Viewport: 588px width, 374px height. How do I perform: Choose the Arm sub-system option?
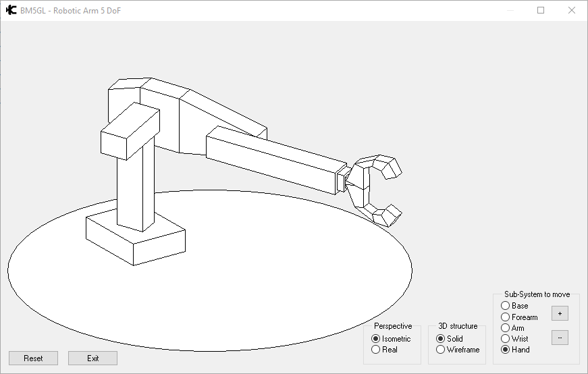pyautogui.click(x=512, y=328)
